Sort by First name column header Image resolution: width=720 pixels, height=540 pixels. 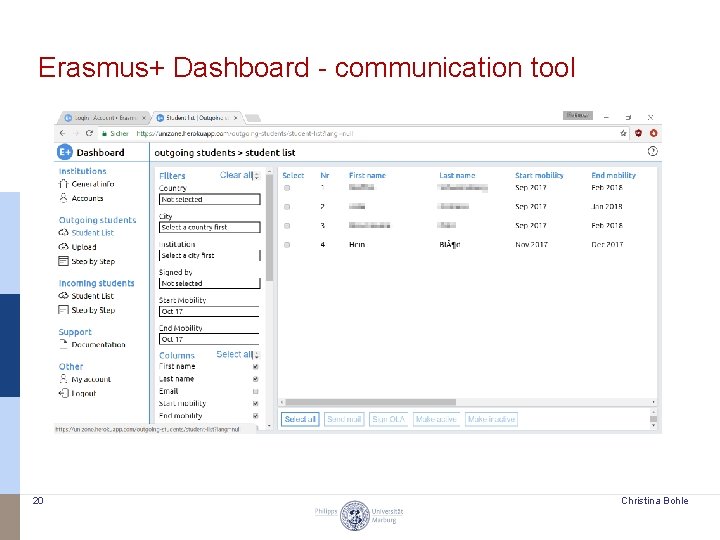tap(367, 175)
